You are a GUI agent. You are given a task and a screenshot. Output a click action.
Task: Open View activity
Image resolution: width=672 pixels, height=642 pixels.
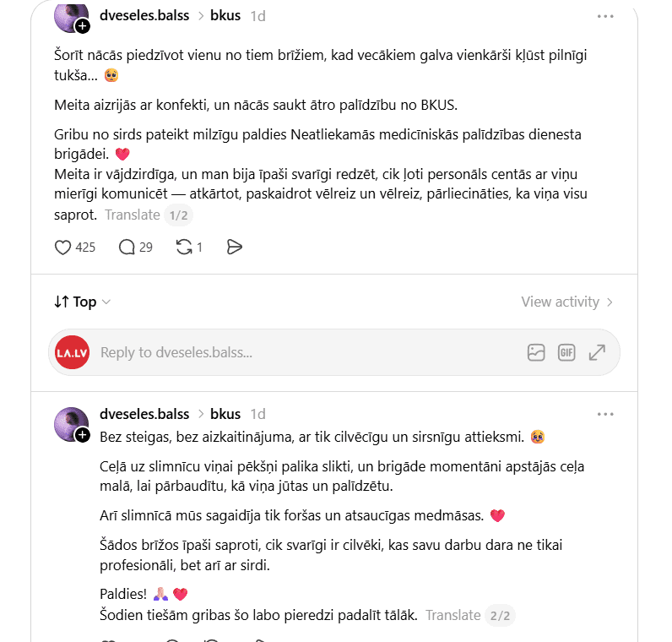click(x=567, y=302)
